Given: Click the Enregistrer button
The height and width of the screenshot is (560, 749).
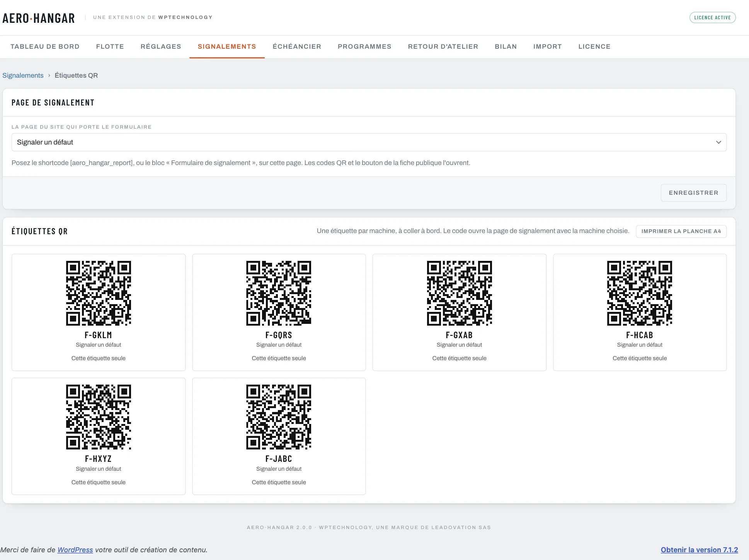Looking at the screenshot, I should (693, 193).
